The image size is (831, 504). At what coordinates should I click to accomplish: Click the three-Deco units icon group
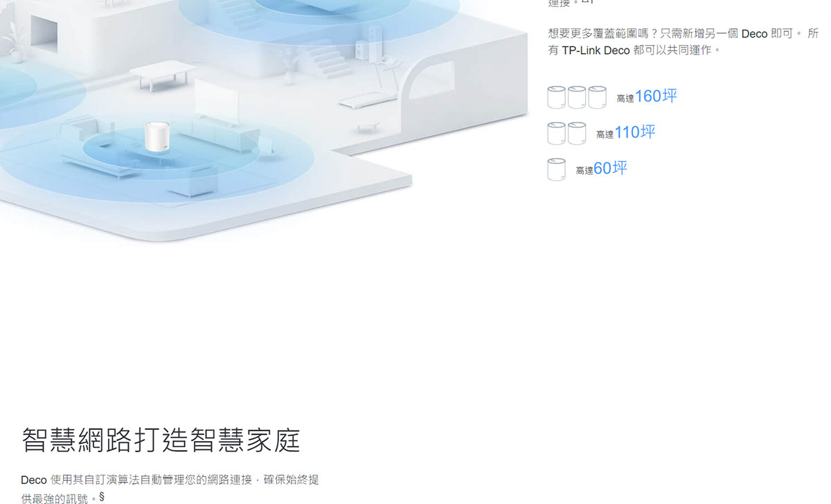pyautogui.click(x=577, y=98)
